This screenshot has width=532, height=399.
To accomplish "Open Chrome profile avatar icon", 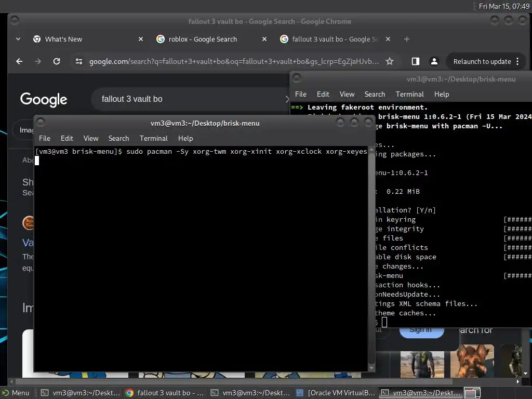I will pos(434,61).
